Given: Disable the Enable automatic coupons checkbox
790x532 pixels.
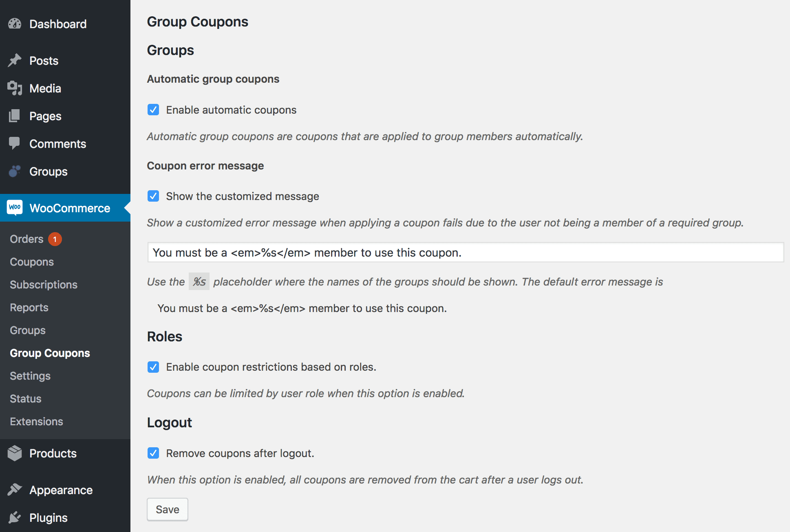Looking at the screenshot, I should 153,110.
